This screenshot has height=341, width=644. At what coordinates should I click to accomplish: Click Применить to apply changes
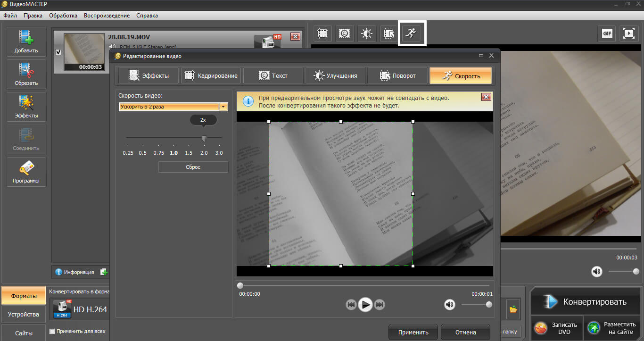(x=413, y=332)
